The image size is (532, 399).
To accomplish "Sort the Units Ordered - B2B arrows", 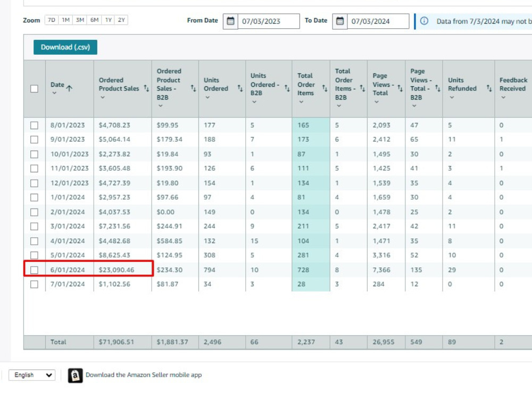I will click(x=287, y=88).
